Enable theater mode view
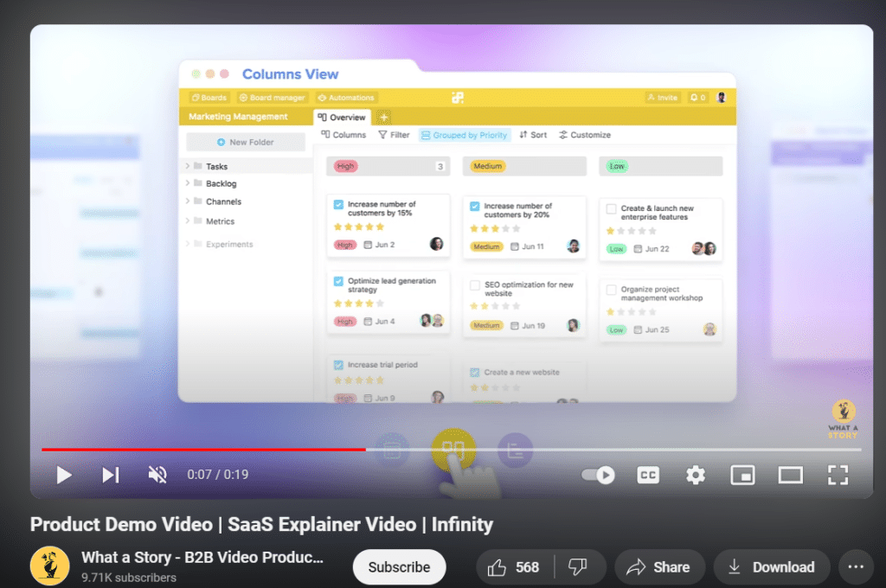The image size is (886, 588). (x=790, y=475)
